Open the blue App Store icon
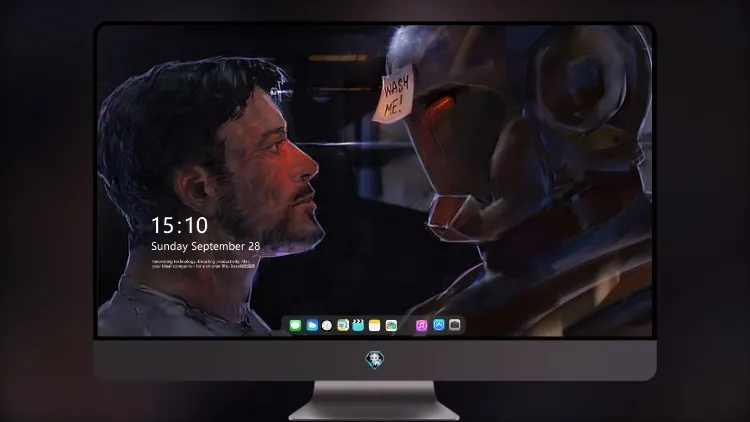Image resolution: width=750 pixels, height=422 pixels. (439, 325)
